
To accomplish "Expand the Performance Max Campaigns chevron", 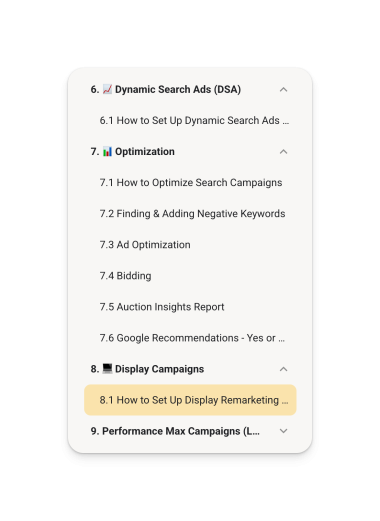I will (x=283, y=431).
